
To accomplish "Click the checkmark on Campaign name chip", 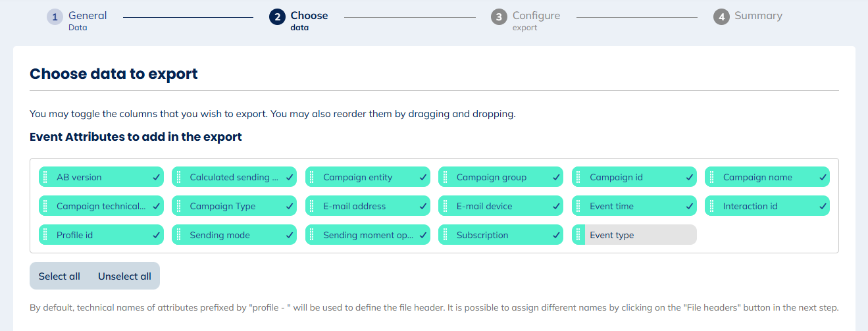I will (x=823, y=177).
